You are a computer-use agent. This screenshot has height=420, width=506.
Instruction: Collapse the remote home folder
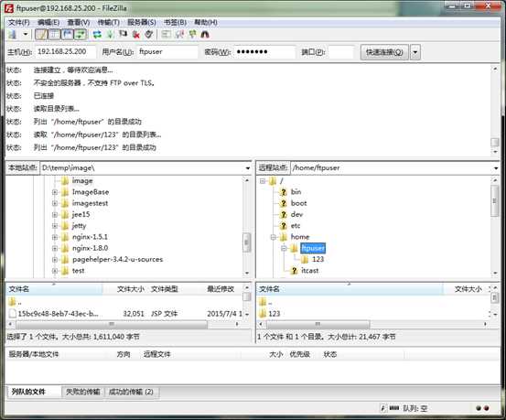pyautogui.click(x=274, y=237)
